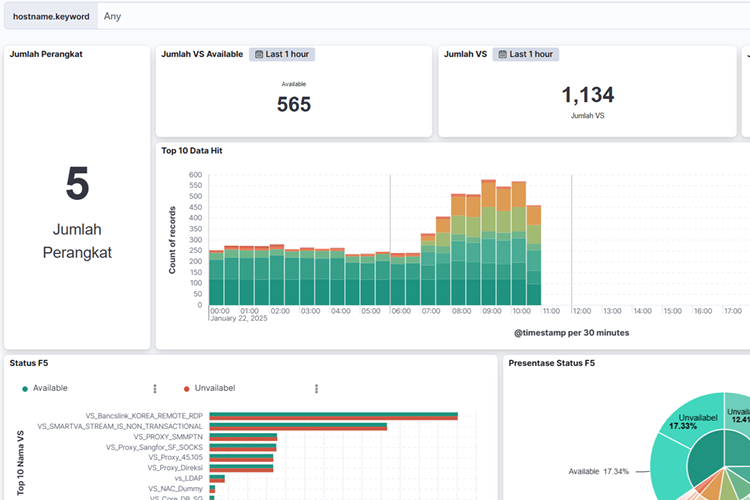Click the hostname.keyword control label
The image size is (750, 500).
click(x=51, y=16)
